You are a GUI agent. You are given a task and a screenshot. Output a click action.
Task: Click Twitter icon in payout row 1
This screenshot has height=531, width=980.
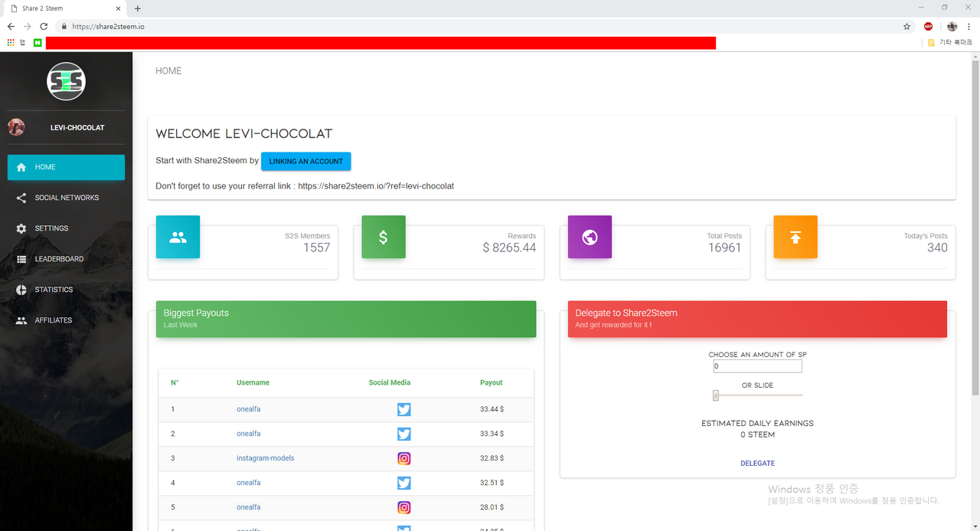404,409
